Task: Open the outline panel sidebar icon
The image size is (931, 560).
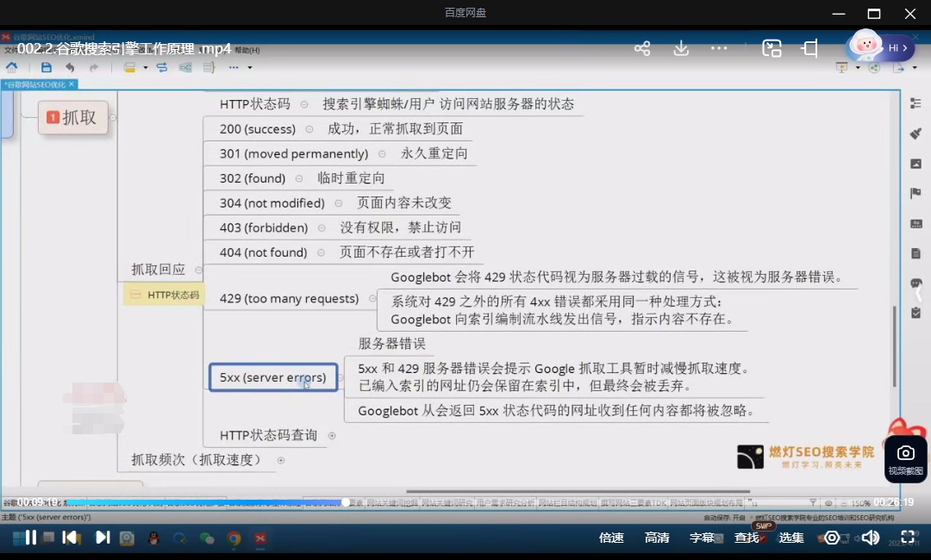Action: coord(915,103)
